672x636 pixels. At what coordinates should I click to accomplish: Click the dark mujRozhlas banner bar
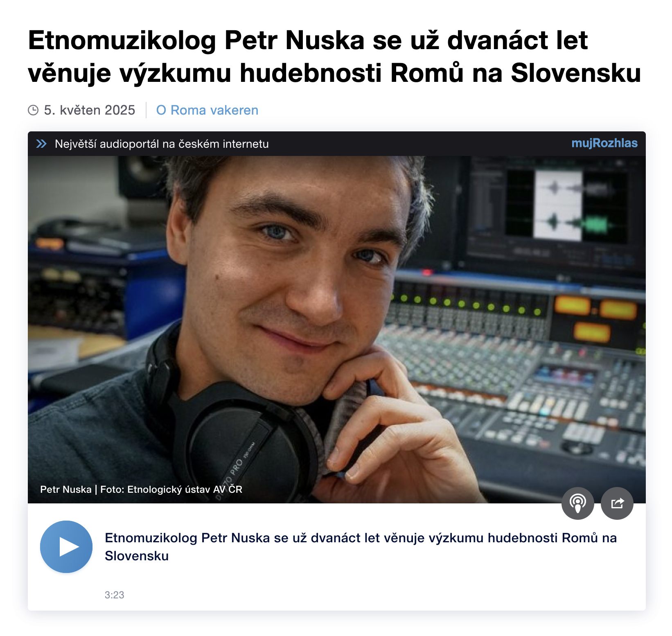(336, 144)
